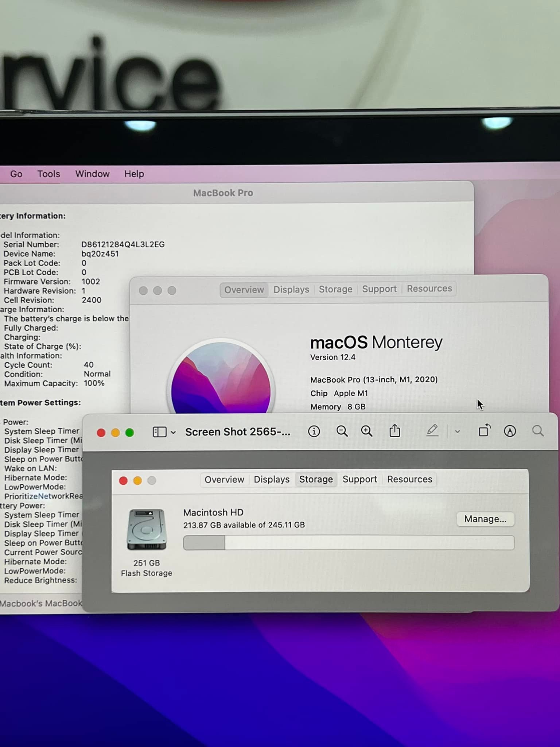Viewport: 560px width, 747px height.
Task: Open the Go menu in menu bar
Action: (16, 174)
